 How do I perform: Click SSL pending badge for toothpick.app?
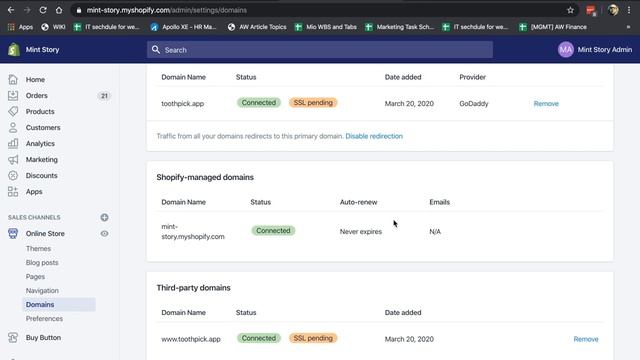[313, 103]
